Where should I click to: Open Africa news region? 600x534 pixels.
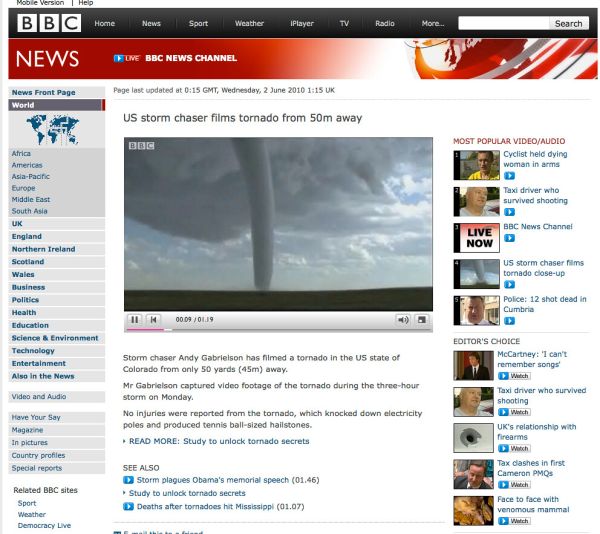tap(21, 153)
